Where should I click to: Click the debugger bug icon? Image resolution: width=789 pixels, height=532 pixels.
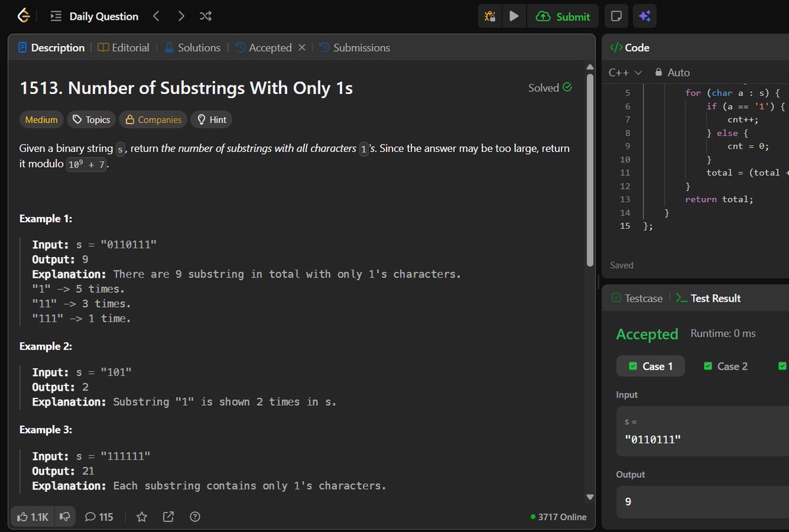[490, 16]
